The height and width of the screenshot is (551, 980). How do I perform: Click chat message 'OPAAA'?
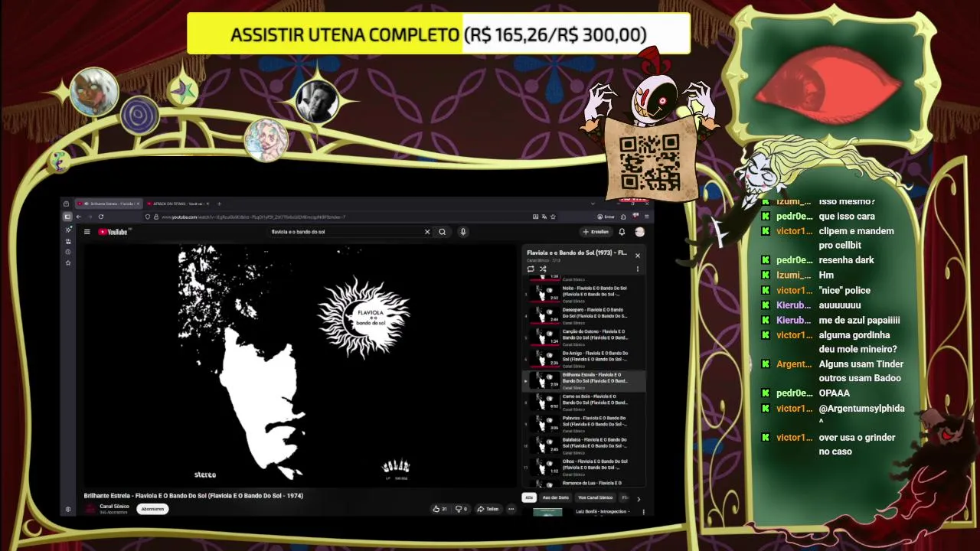[834, 393]
